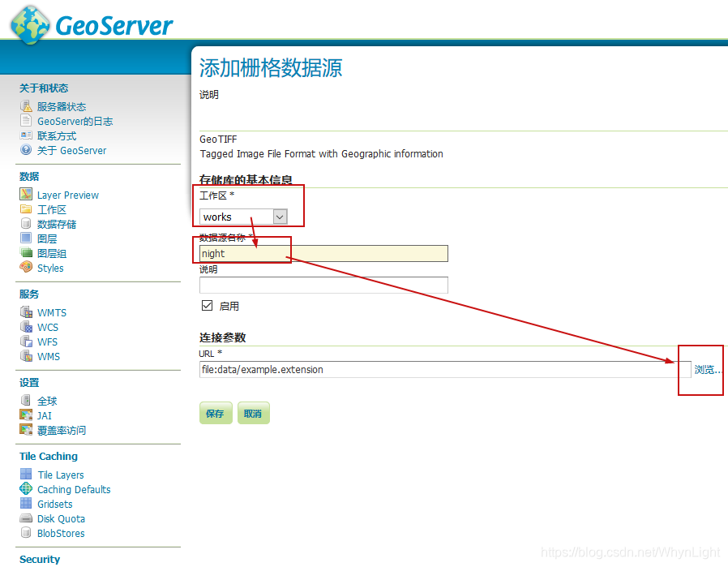
Task: Click the WMTS service icon
Action: click(26, 311)
